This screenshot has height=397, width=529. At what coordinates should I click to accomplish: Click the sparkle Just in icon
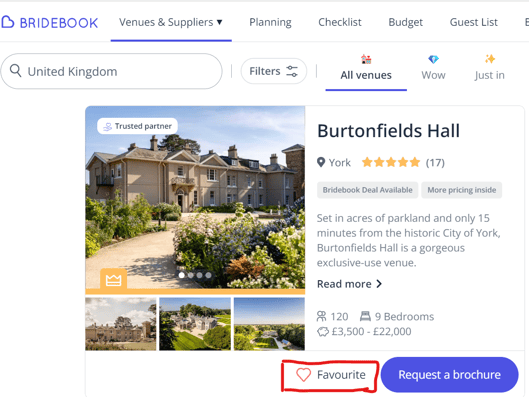[490, 59]
